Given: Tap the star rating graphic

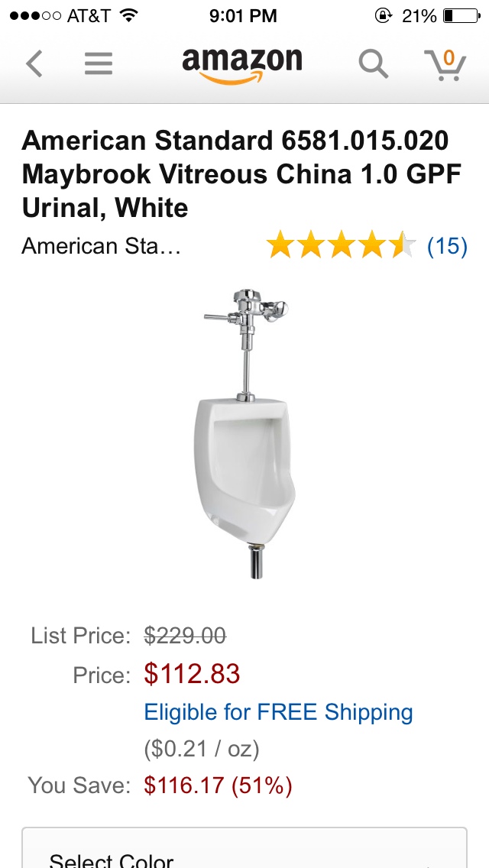Looking at the screenshot, I should pyautogui.click(x=341, y=246).
